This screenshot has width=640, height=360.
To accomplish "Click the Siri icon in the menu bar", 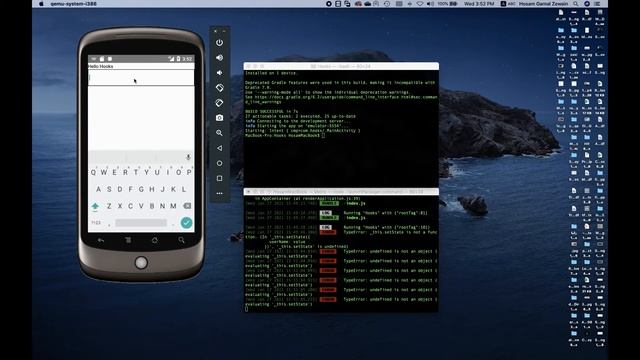I will tap(587, 4).
